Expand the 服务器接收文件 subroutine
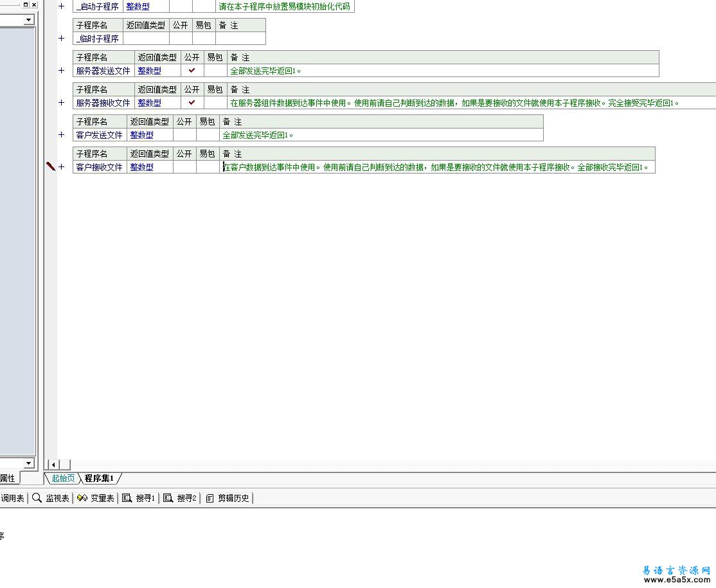The height and width of the screenshot is (588, 716). (x=62, y=103)
